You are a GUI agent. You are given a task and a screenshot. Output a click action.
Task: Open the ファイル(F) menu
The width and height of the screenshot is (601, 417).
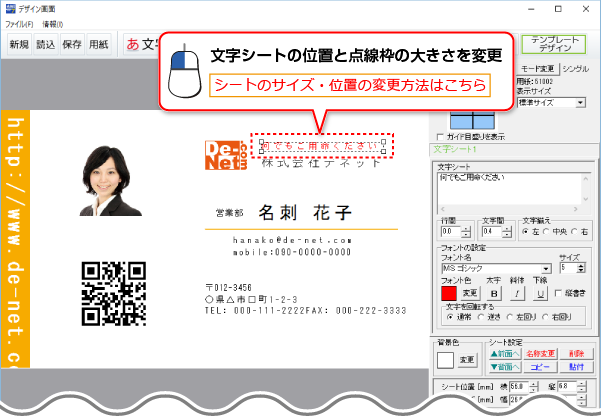(19, 24)
